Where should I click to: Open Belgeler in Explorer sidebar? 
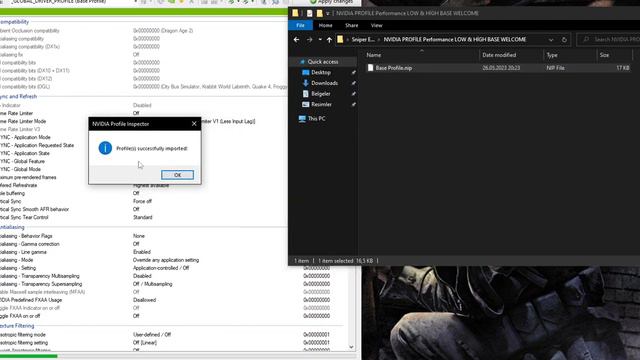(x=321, y=93)
